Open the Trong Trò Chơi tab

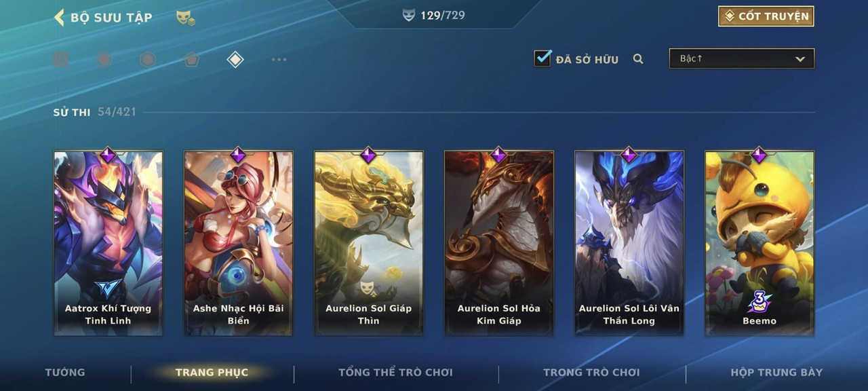(591, 372)
